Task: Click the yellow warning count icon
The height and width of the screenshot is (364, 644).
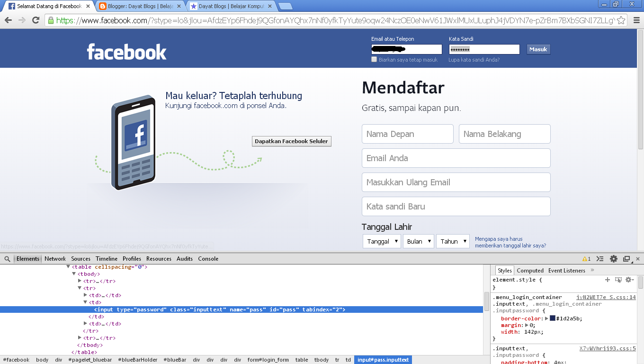Action: (x=586, y=259)
